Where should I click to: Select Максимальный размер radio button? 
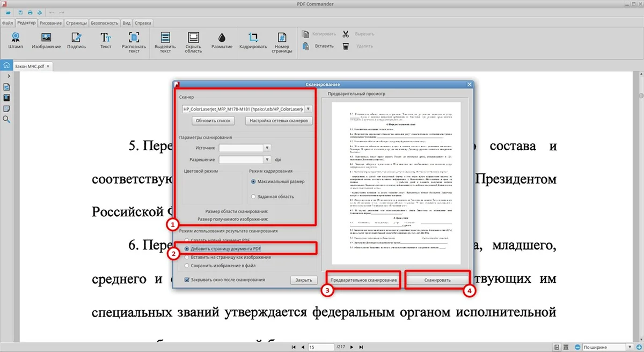(x=253, y=181)
